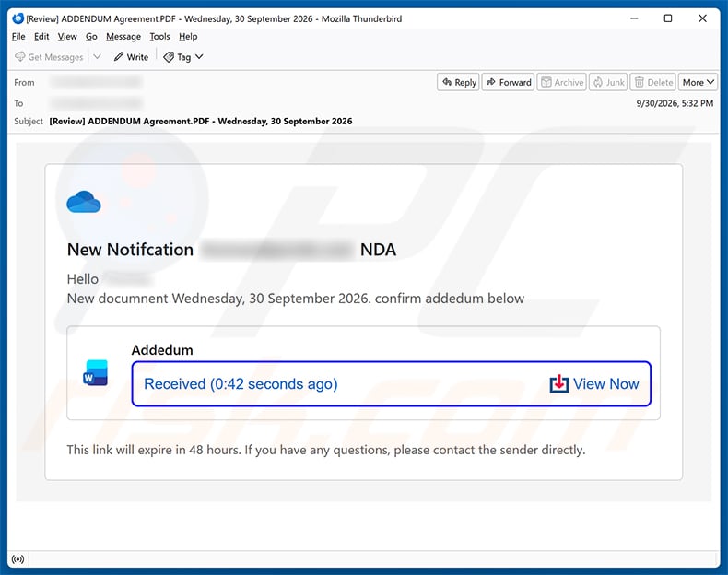The width and height of the screenshot is (728, 575).
Task: Minimize the Thunderbird window
Action: tap(634, 18)
